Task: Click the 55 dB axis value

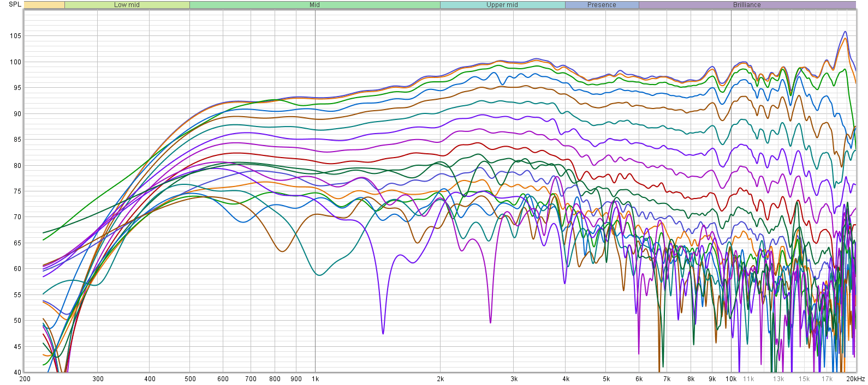Action: tap(17, 295)
